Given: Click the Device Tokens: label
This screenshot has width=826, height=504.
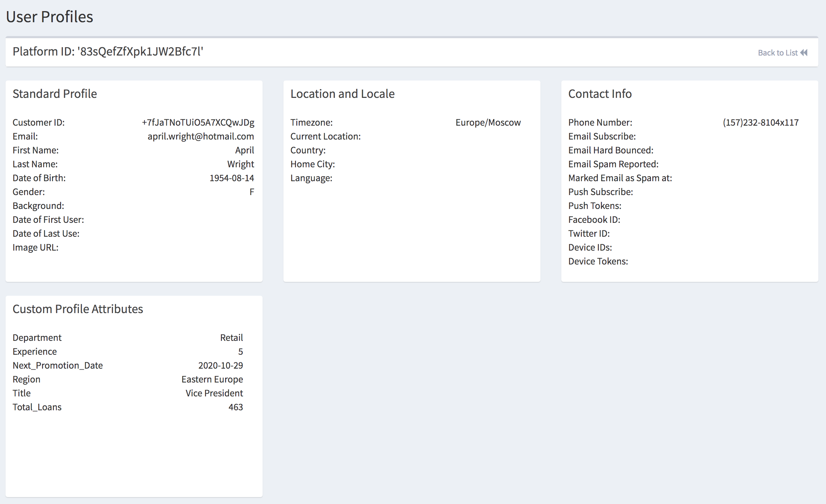Looking at the screenshot, I should tap(598, 261).
